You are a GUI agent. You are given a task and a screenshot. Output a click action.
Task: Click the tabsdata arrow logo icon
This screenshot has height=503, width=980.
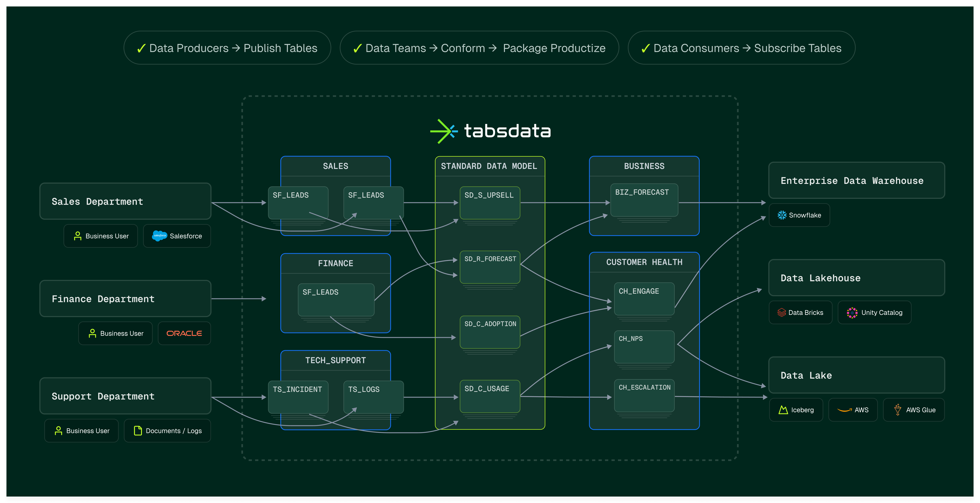tap(444, 131)
